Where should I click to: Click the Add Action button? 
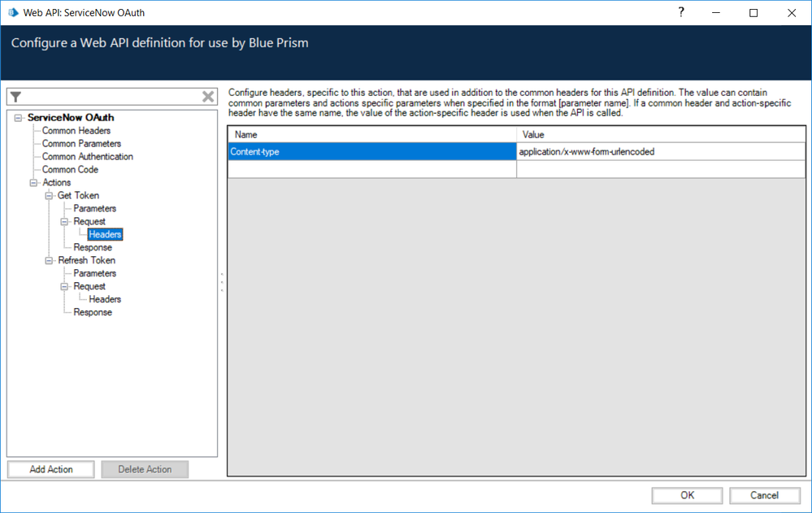tap(50, 469)
